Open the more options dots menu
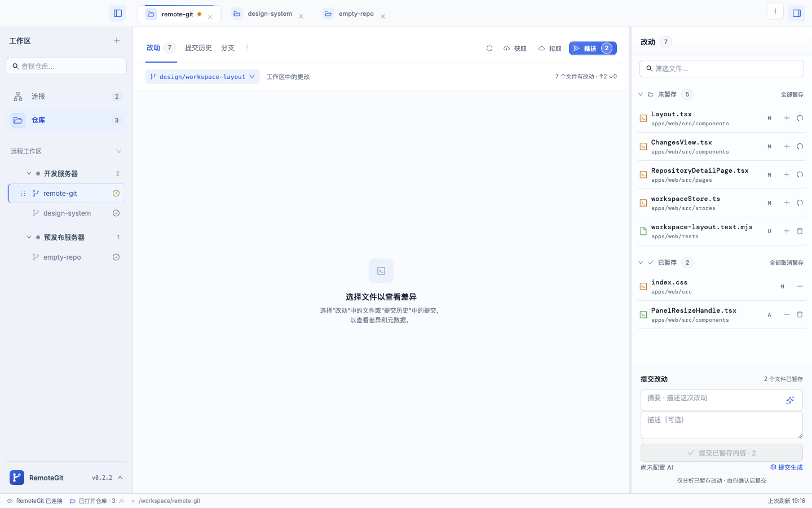This screenshot has height=508, width=812. 246,48
